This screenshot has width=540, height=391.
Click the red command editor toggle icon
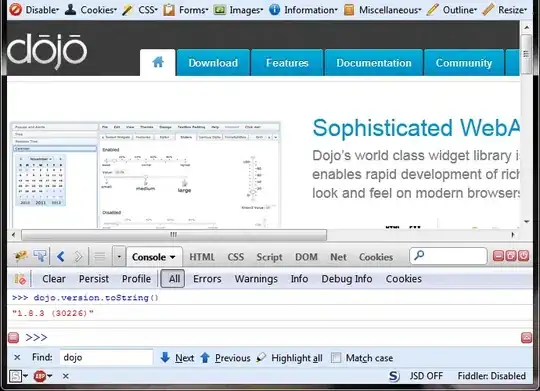(x=526, y=338)
